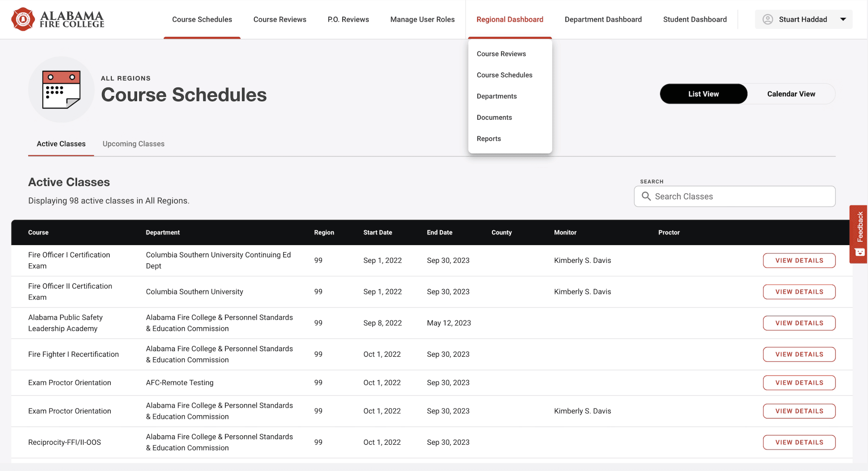The width and height of the screenshot is (868, 471).
Task: Switch to the Upcoming Classes tab
Action: point(133,144)
